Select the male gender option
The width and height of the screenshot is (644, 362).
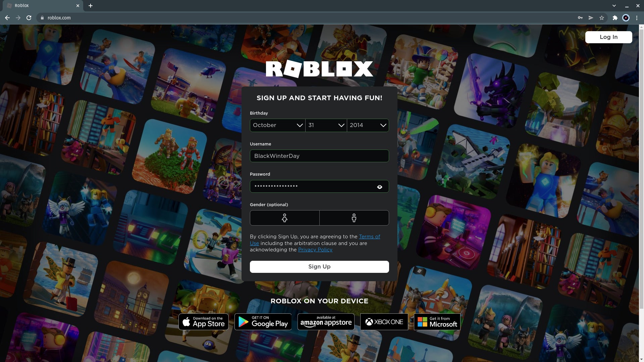(x=354, y=218)
